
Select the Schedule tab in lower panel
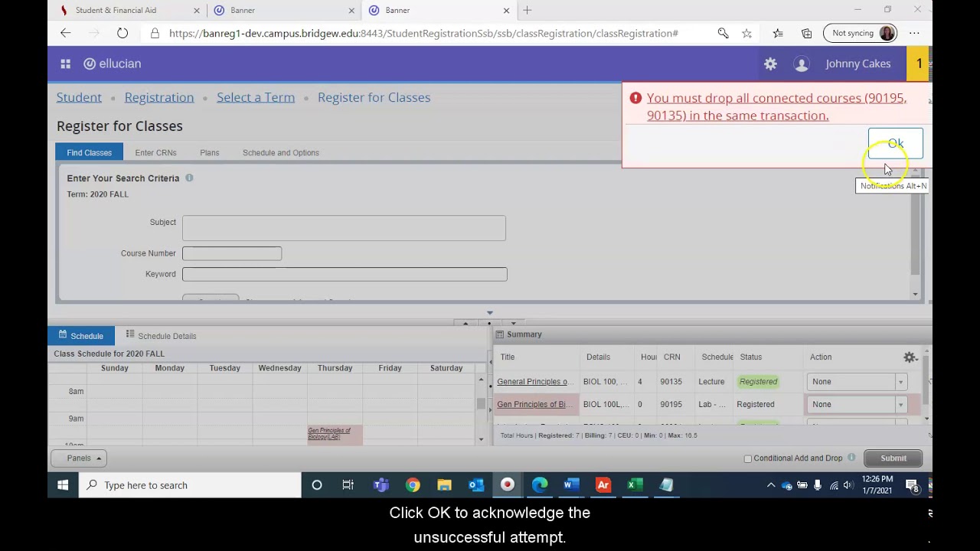point(81,336)
